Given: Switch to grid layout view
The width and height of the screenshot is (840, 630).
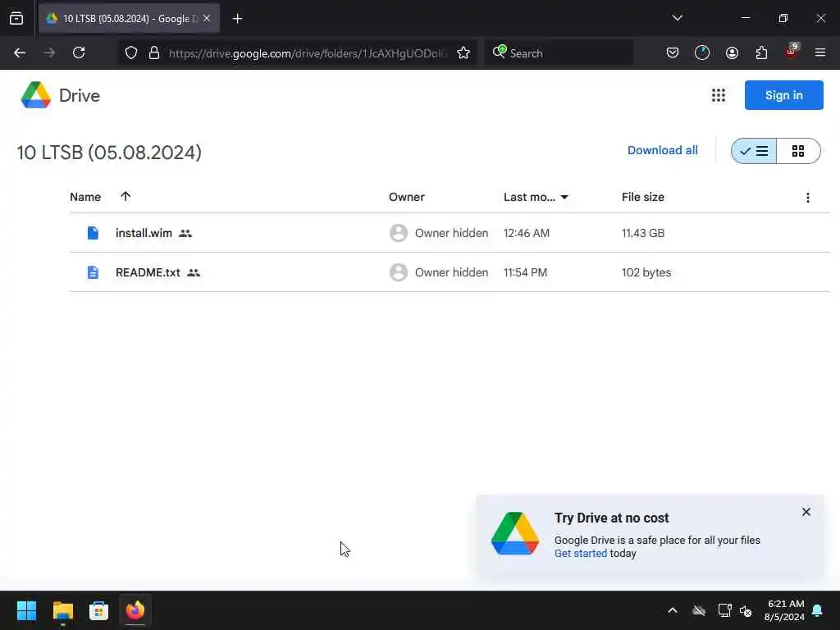Looking at the screenshot, I should 798,151.
